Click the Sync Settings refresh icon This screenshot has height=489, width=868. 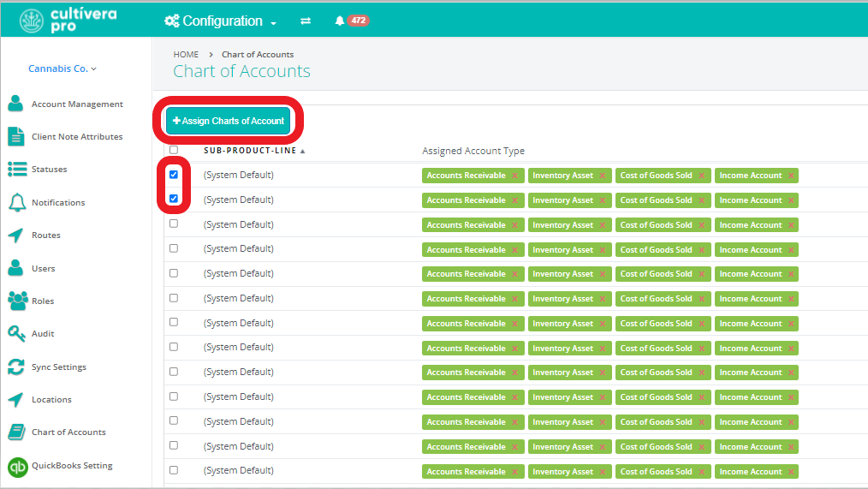tap(16, 367)
